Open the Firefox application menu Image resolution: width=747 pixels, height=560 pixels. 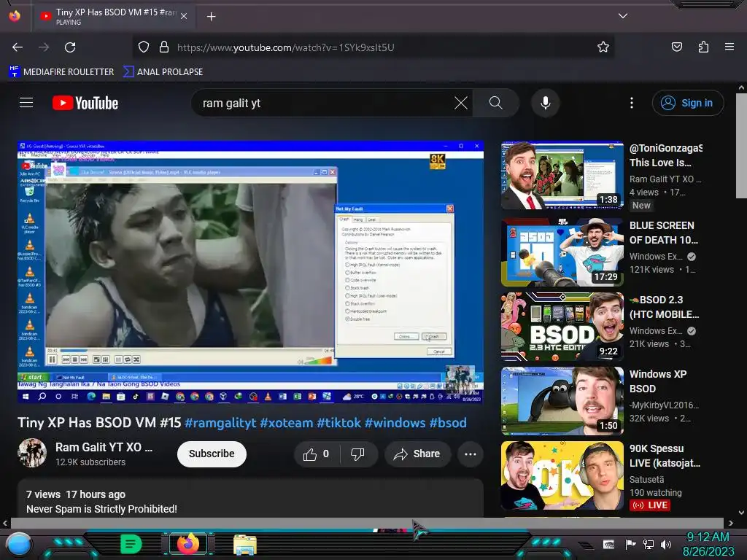point(729,47)
